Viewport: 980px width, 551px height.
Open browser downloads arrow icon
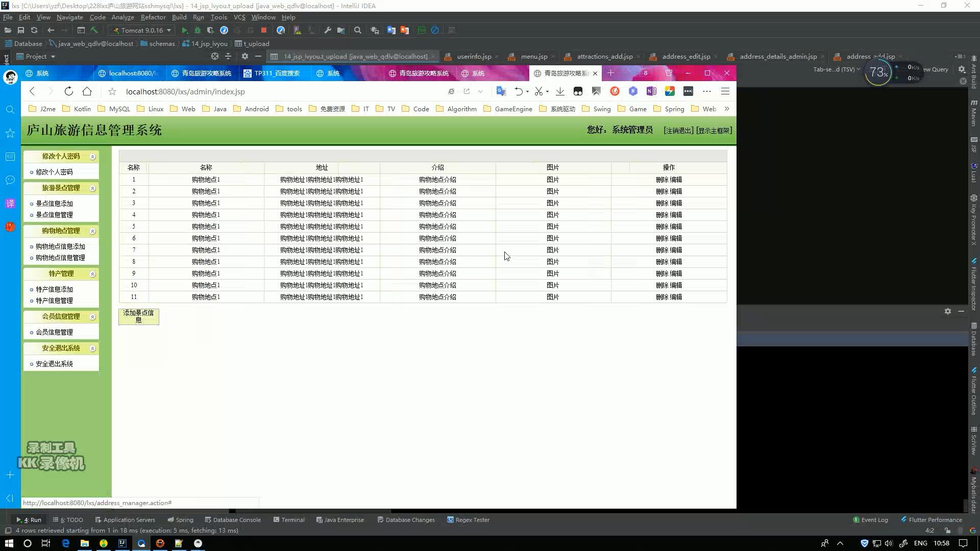[x=560, y=91]
